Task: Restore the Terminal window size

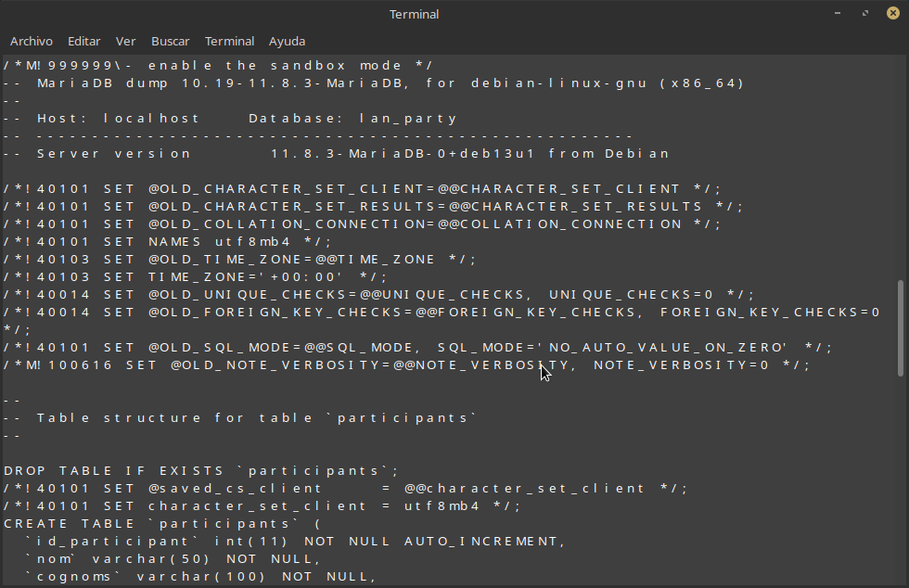Action: (865, 14)
